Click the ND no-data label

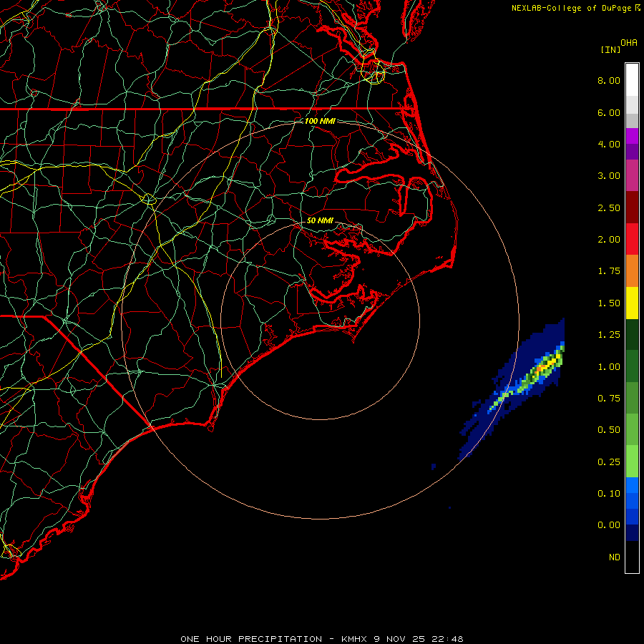point(615,557)
